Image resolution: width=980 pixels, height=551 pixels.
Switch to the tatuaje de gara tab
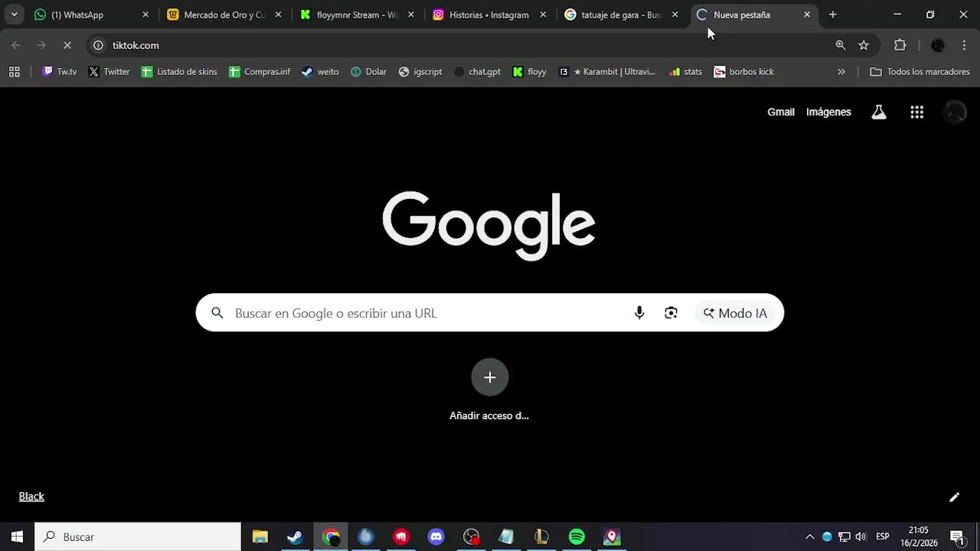pos(622,15)
